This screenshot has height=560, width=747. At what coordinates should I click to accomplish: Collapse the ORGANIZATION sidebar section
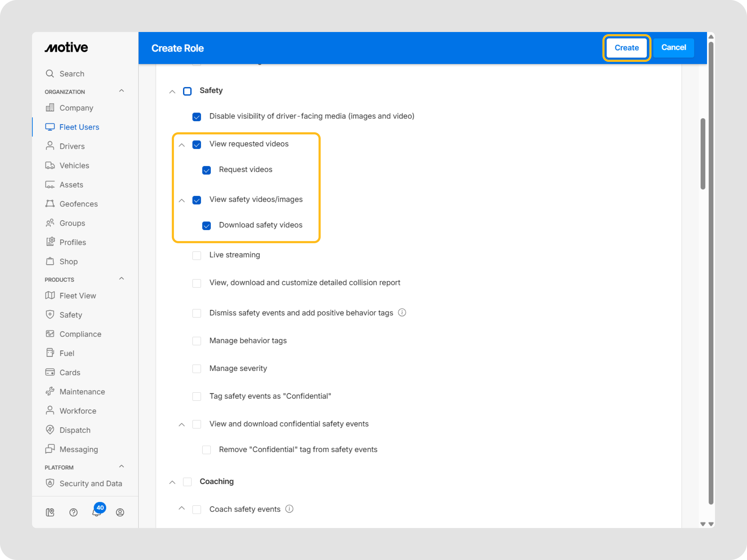click(122, 91)
